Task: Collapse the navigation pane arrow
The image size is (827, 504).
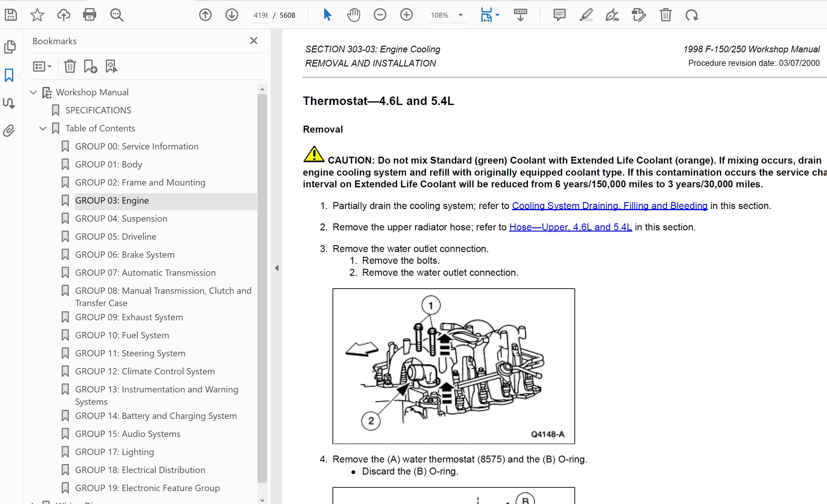Action: click(277, 268)
